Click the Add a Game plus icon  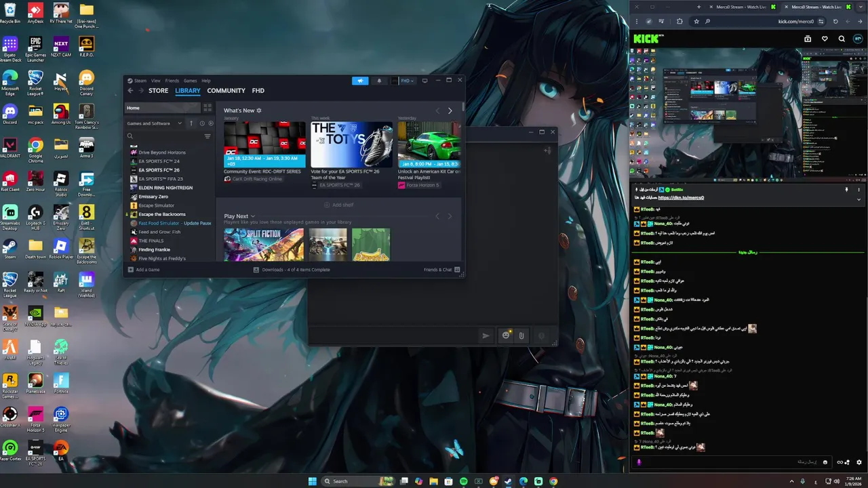[x=131, y=270]
